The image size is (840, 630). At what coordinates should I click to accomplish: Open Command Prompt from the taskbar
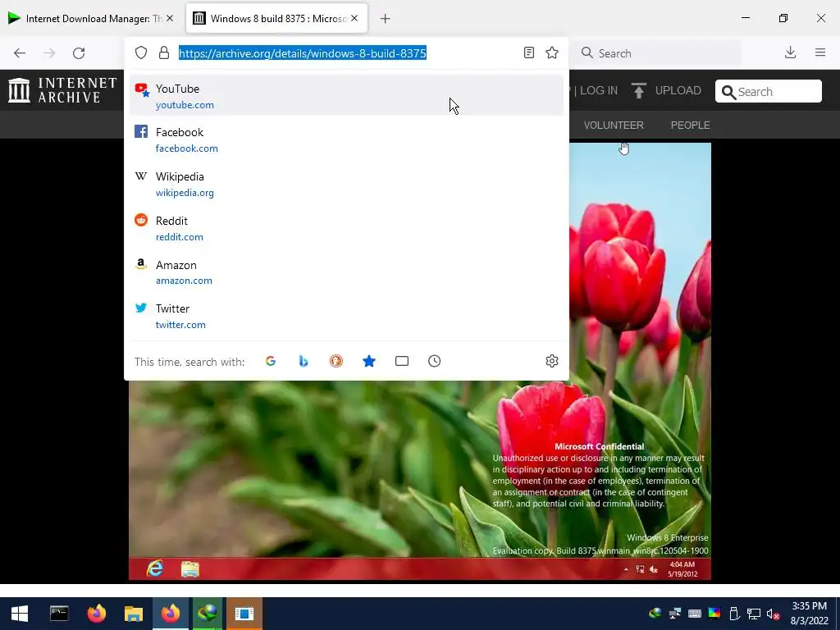point(59,614)
